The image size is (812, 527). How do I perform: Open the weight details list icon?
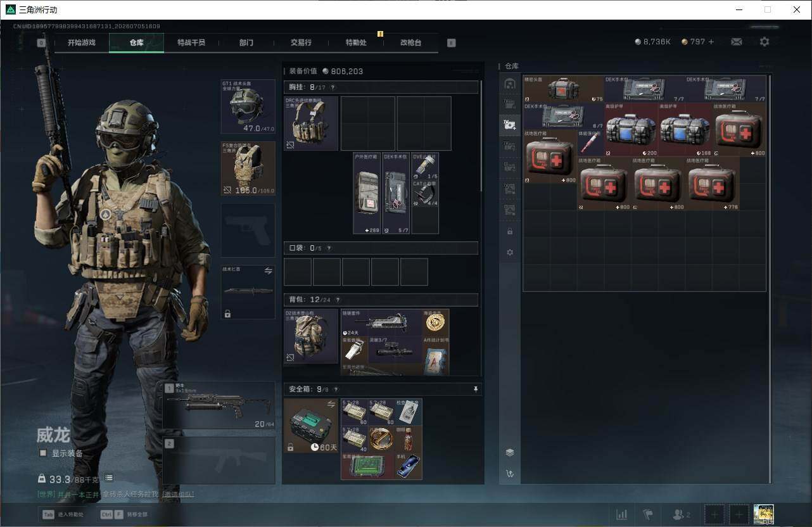pos(109,478)
